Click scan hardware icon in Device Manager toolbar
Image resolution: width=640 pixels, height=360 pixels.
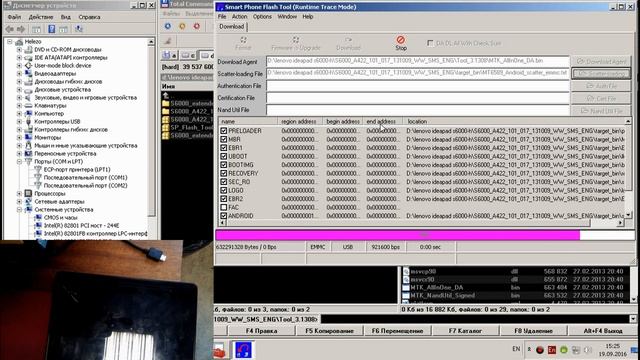(x=79, y=29)
